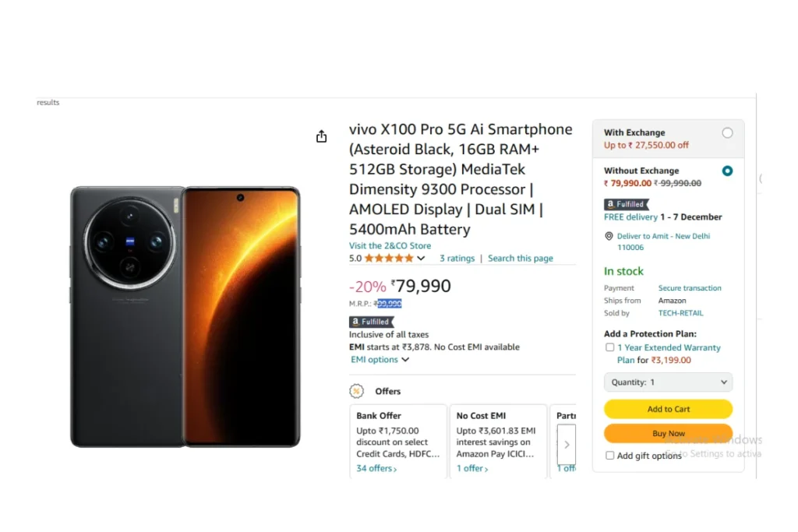The width and height of the screenshot is (798, 532).
Task: Open the Visit the 2&CO Store link
Action: (x=390, y=245)
